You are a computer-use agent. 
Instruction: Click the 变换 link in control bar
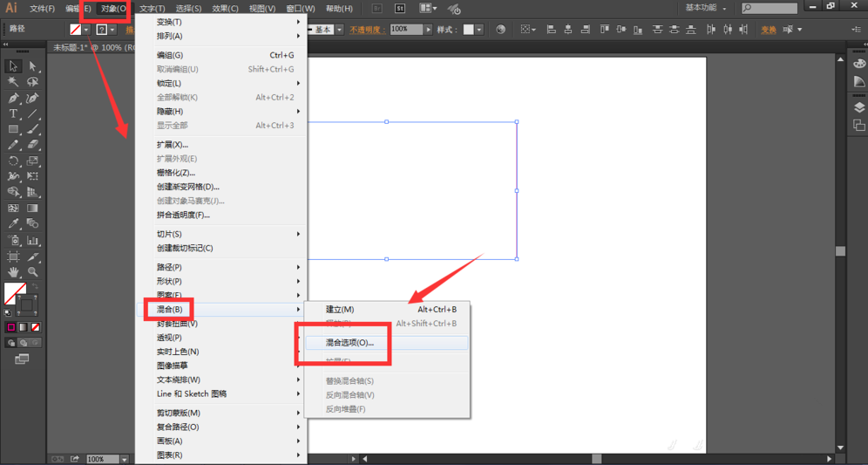[x=768, y=30]
